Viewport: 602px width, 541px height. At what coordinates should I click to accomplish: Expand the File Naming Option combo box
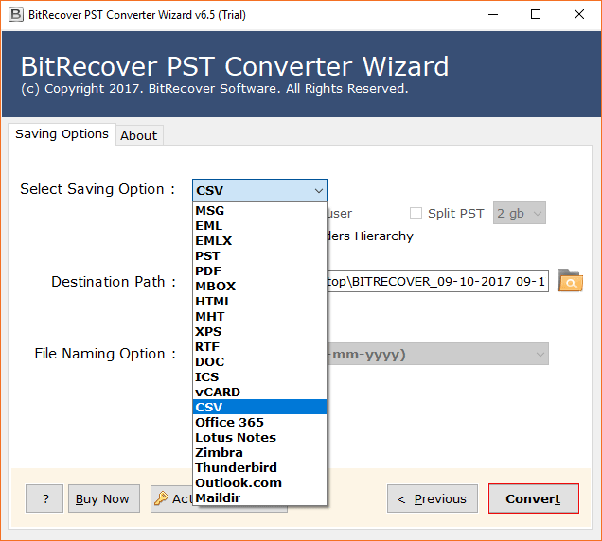(438, 354)
